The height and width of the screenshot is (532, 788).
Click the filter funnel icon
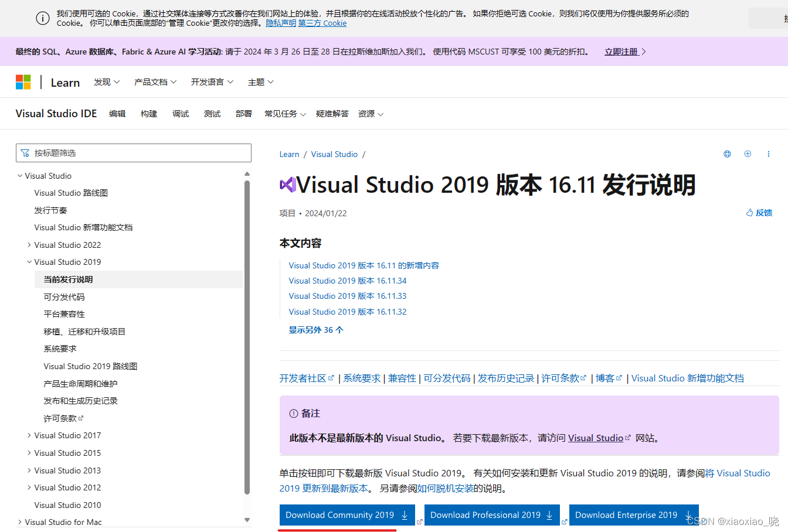click(x=25, y=153)
